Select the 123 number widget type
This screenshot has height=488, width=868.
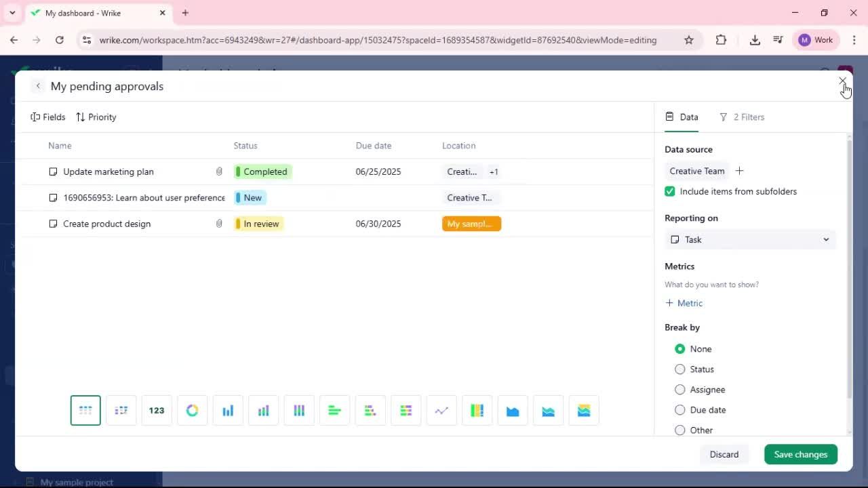click(x=157, y=411)
